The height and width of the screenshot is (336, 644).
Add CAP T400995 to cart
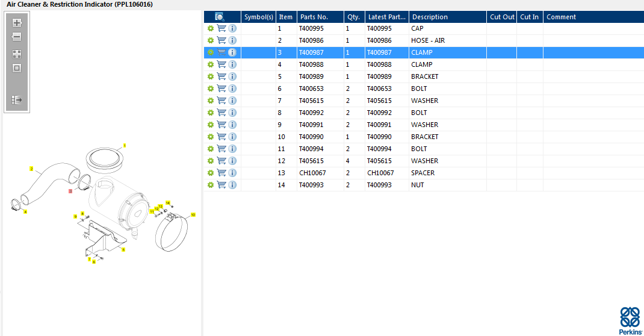(x=221, y=28)
